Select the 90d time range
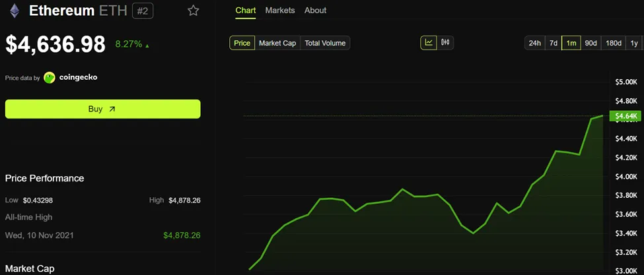This screenshot has height=275, width=644. tap(590, 43)
